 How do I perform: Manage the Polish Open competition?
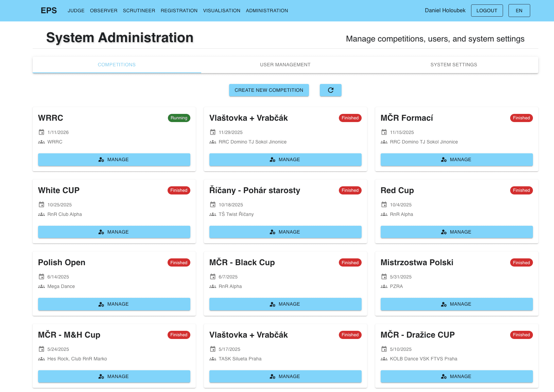coord(114,304)
